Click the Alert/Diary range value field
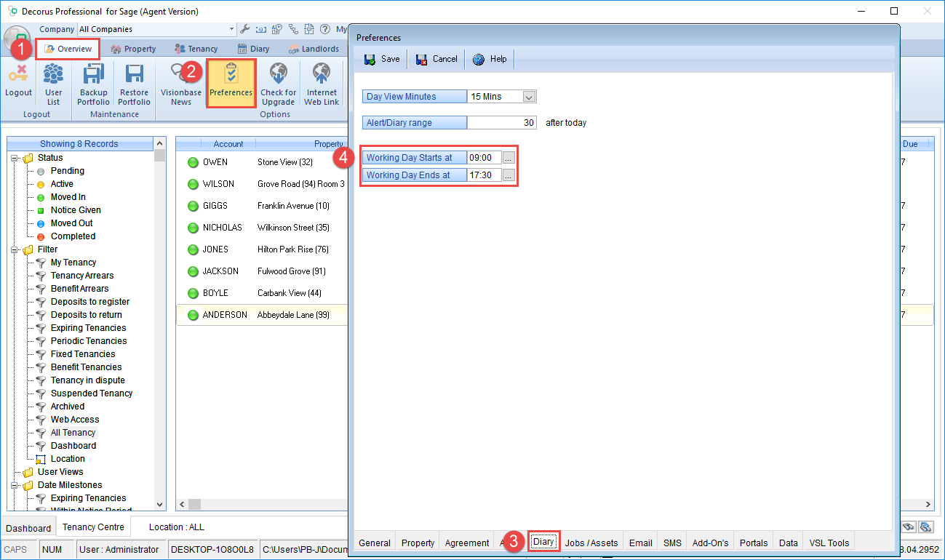 click(501, 123)
